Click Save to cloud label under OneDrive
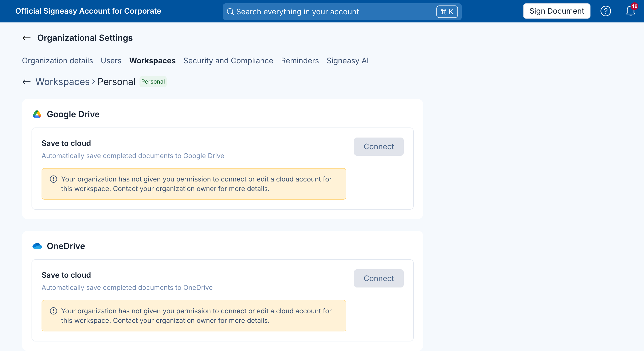 (x=66, y=275)
